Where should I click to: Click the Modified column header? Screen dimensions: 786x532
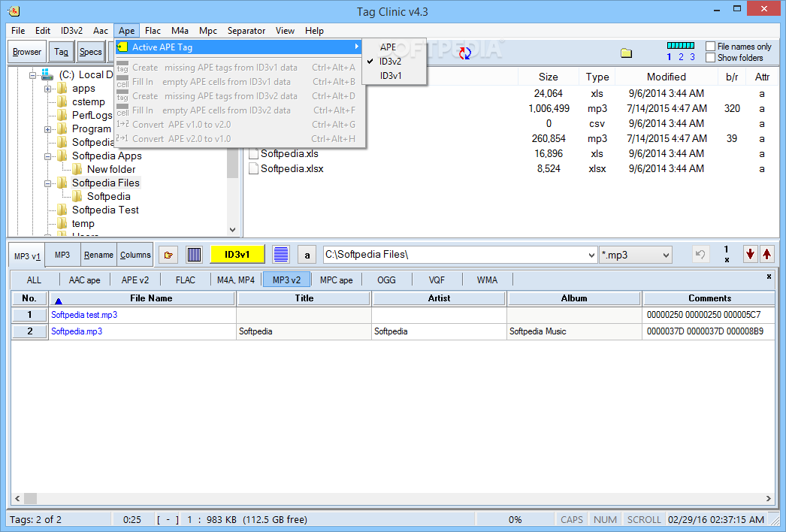(667, 77)
